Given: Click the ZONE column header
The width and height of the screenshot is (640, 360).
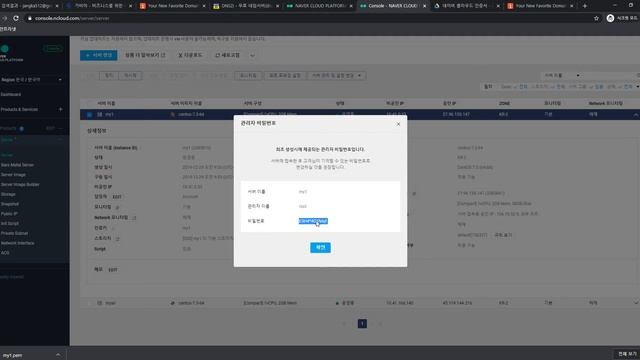Looking at the screenshot, I should point(504,103).
